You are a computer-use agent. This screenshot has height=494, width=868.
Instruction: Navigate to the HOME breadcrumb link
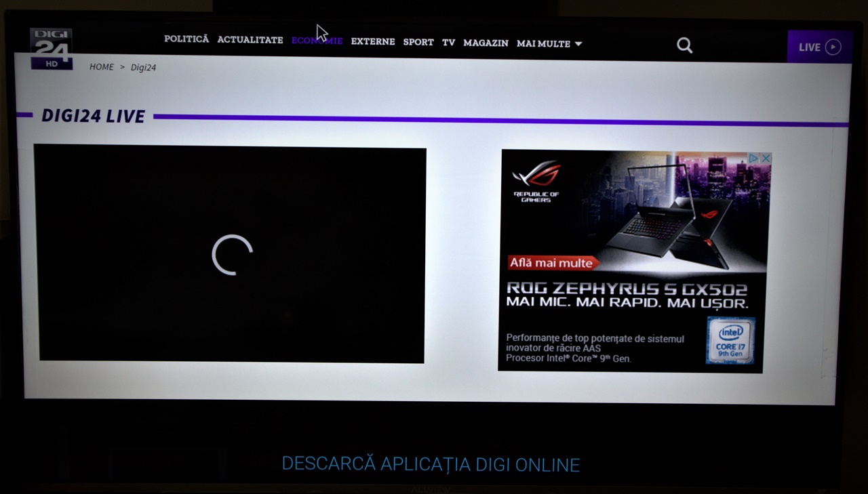(x=102, y=66)
